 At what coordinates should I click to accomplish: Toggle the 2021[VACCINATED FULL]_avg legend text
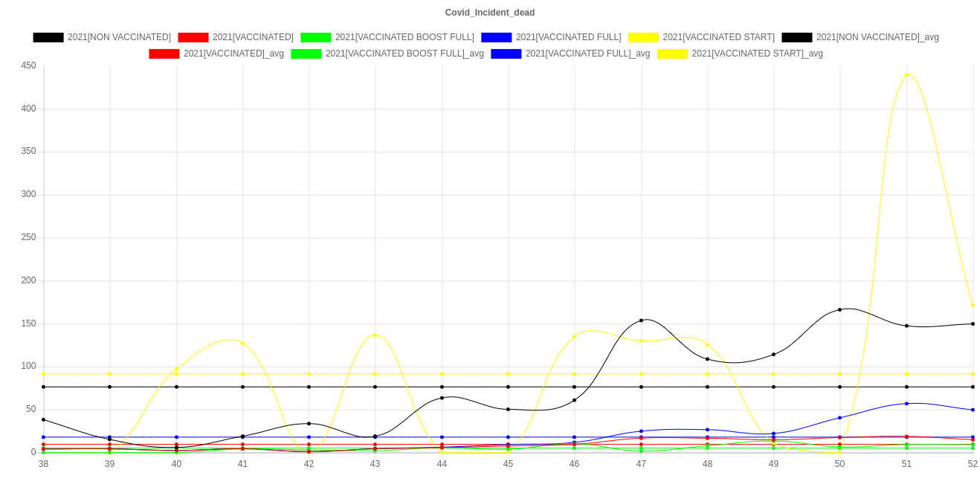(587, 54)
